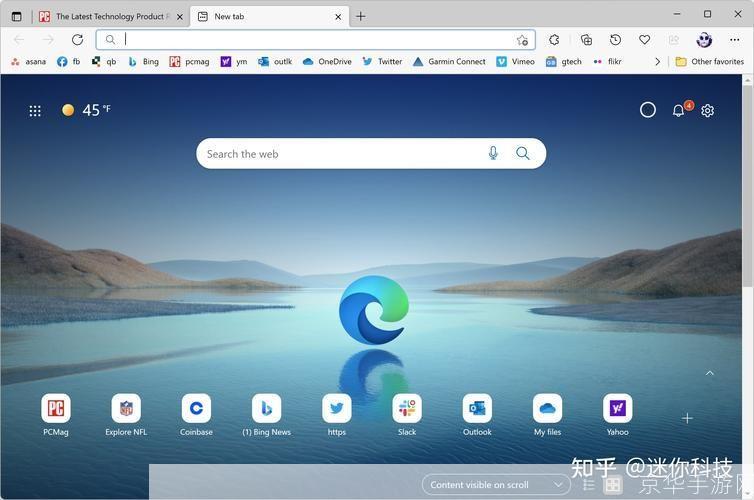
Task: Open the outlk favorite
Action: 275,62
